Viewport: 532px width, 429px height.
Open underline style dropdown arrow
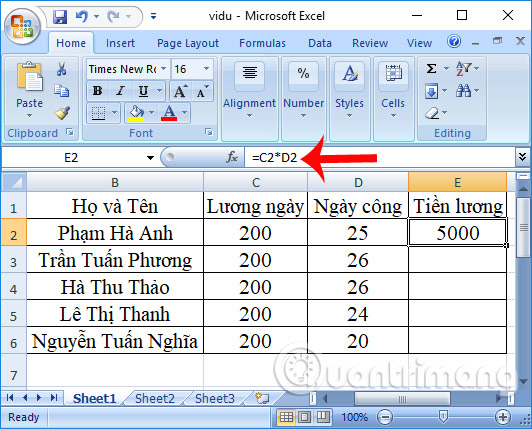[x=159, y=91]
